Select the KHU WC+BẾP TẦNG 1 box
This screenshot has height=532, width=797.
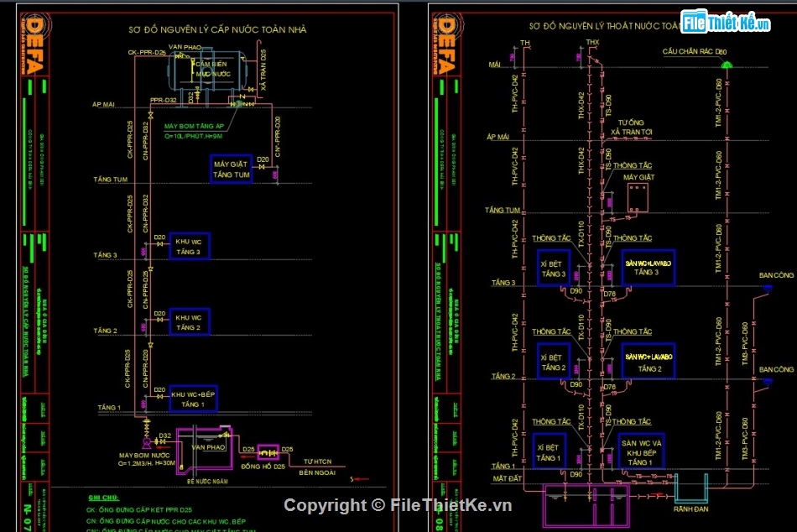193,399
